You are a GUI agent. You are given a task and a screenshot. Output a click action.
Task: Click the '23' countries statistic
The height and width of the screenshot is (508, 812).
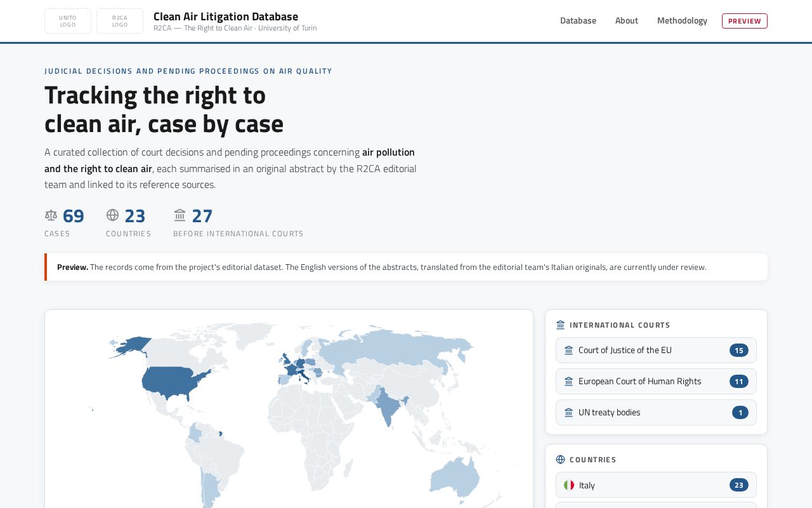coord(135,216)
